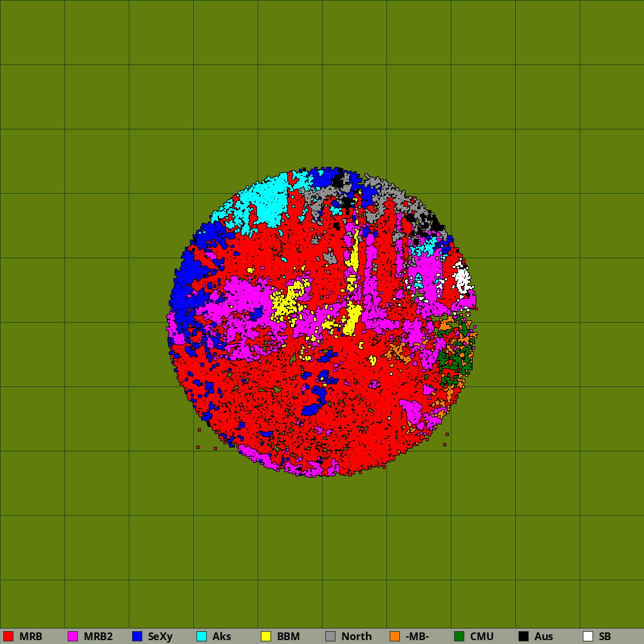Click the gray North legend swatch
This screenshot has height=644, width=644.
pos(330,636)
